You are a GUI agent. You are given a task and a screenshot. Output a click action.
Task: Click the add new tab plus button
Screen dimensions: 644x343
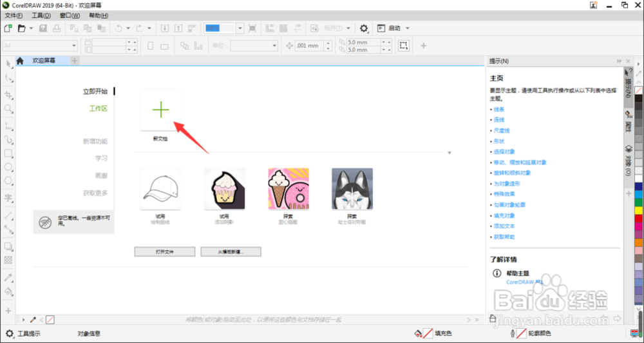point(74,61)
